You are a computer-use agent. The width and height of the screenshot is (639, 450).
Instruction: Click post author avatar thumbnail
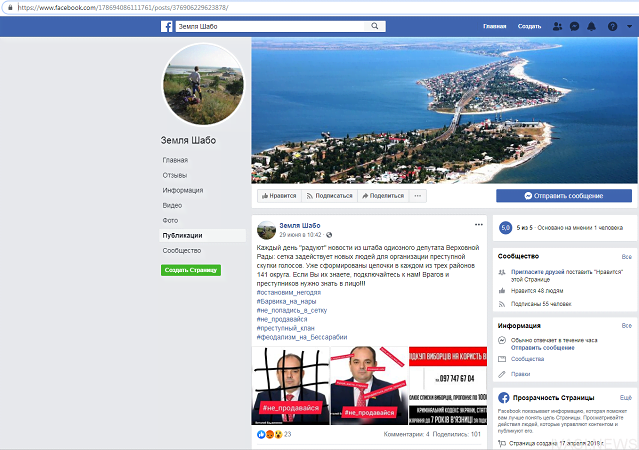pyautogui.click(x=267, y=230)
